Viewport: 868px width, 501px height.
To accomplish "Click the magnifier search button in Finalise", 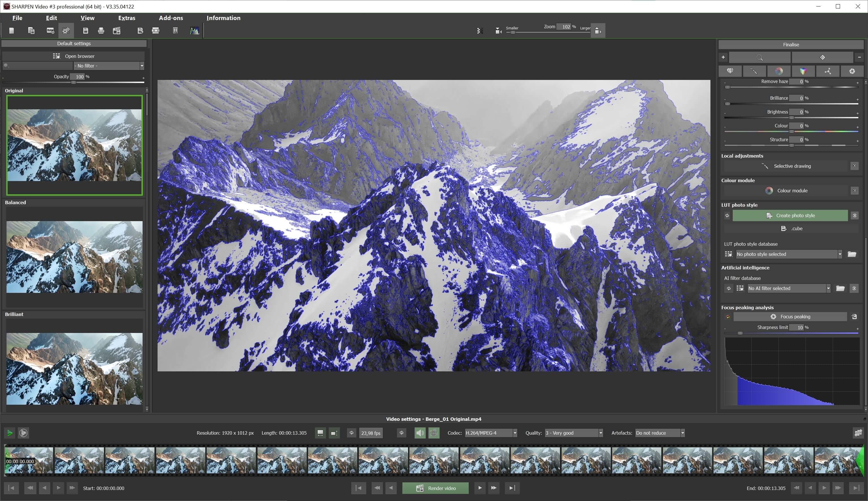I will point(759,57).
